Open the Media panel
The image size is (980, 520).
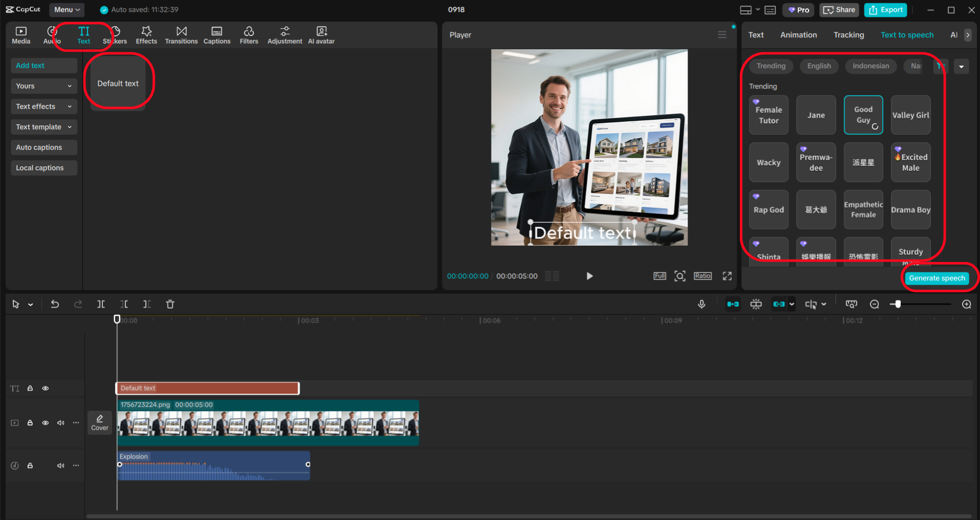[x=20, y=35]
